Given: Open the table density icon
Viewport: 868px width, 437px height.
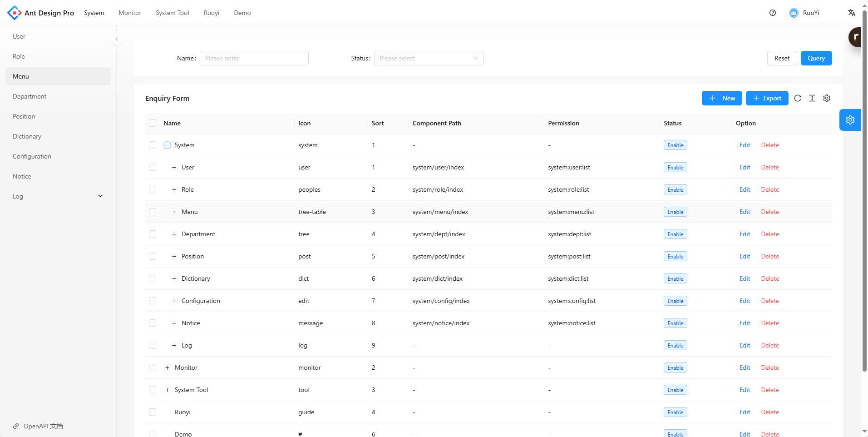Looking at the screenshot, I should (x=812, y=98).
